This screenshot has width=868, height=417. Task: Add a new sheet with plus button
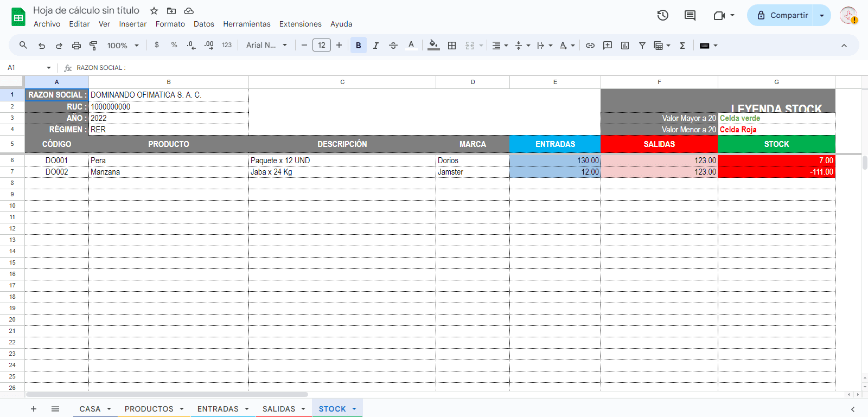(34, 409)
